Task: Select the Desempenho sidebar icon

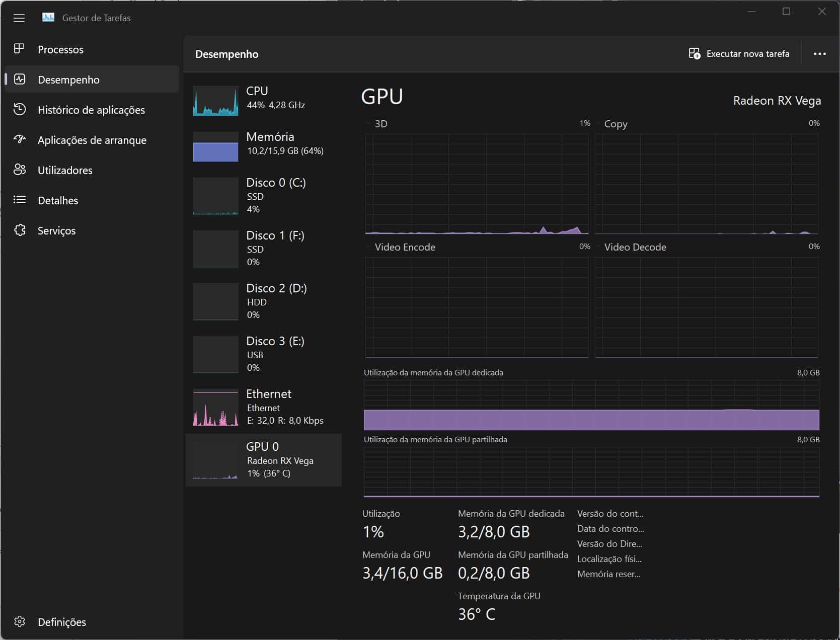Action: coord(20,79)
